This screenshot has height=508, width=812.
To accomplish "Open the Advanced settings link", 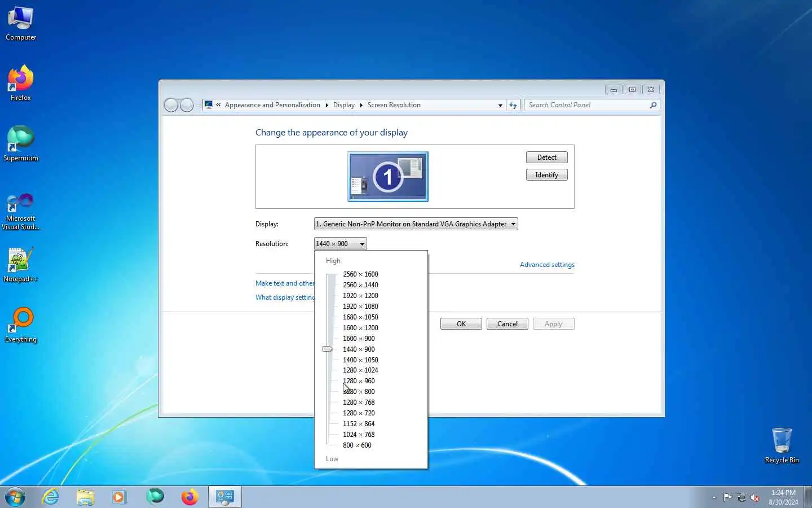I will tap(547, 265).
